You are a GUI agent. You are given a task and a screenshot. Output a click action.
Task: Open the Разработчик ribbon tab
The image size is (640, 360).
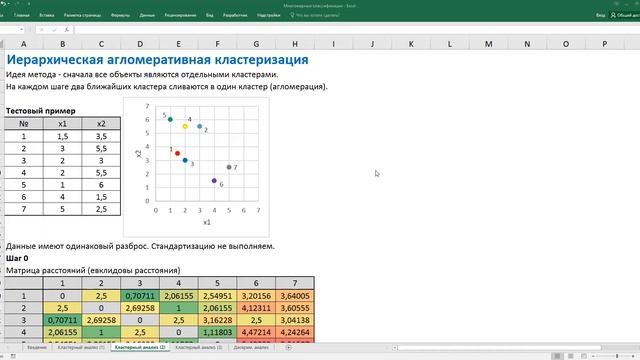tap(235, 15)
